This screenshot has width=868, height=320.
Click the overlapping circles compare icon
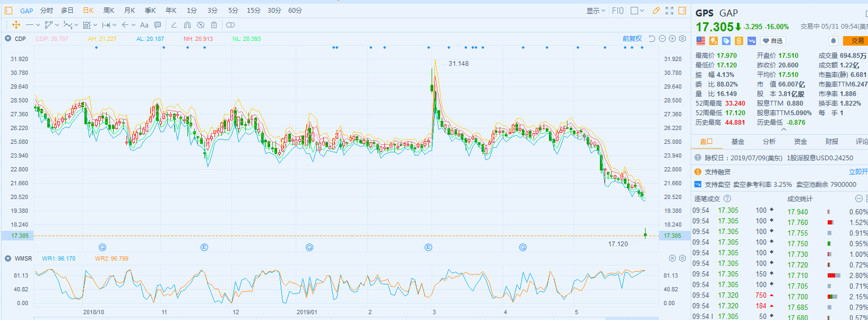tap(230, 25)
